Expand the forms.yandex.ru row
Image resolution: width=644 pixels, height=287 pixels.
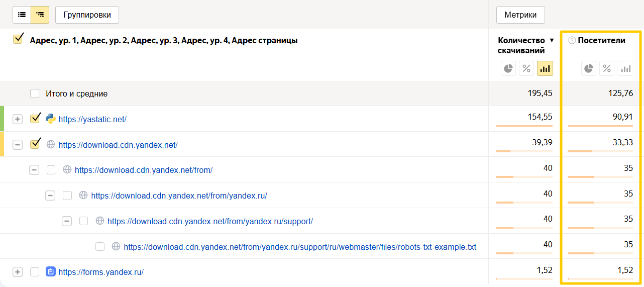(x=18, y=272)
